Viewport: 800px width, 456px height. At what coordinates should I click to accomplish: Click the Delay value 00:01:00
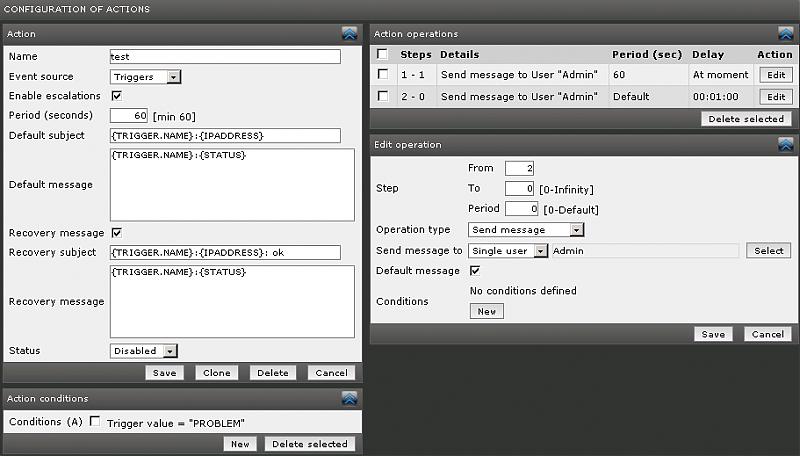click(x=715, y=96)
